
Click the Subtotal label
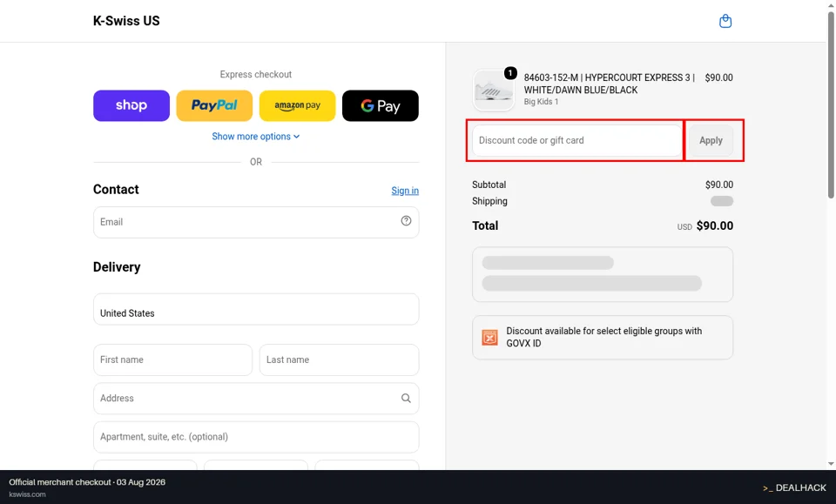(489, 185)
